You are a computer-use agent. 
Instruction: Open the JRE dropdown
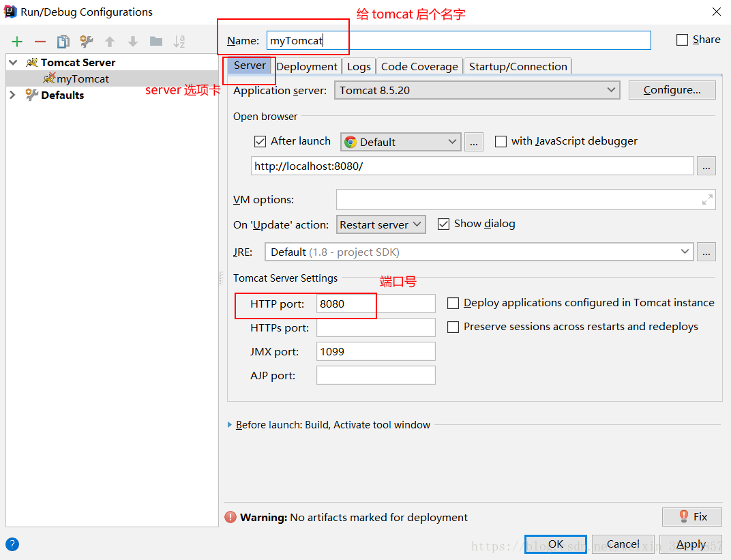click(x=479, y=252)
